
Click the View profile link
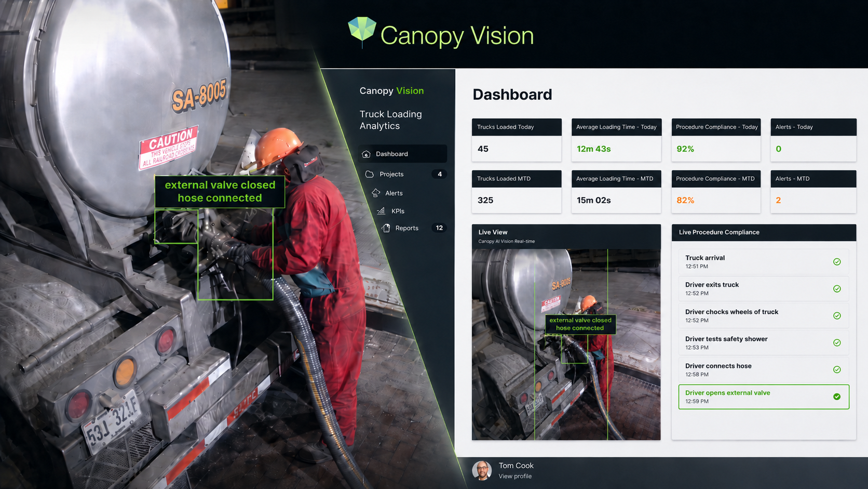(x=515, y=476)
